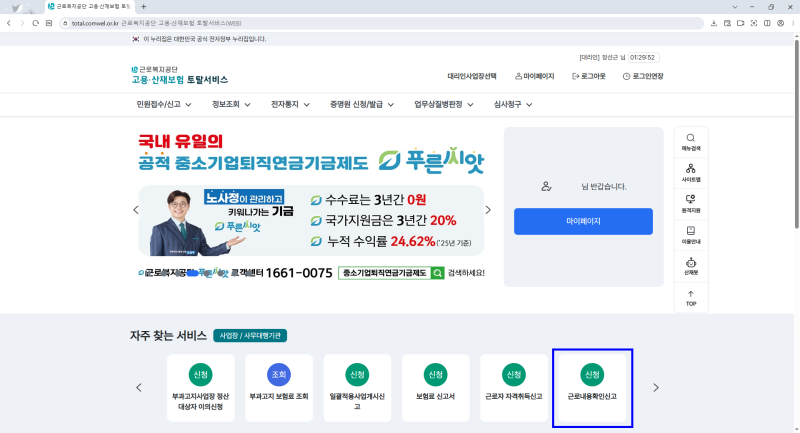Viewport: 800px width, 433px height.
Task: Click the 로그아웃 logout link
Action: (589, 76)
